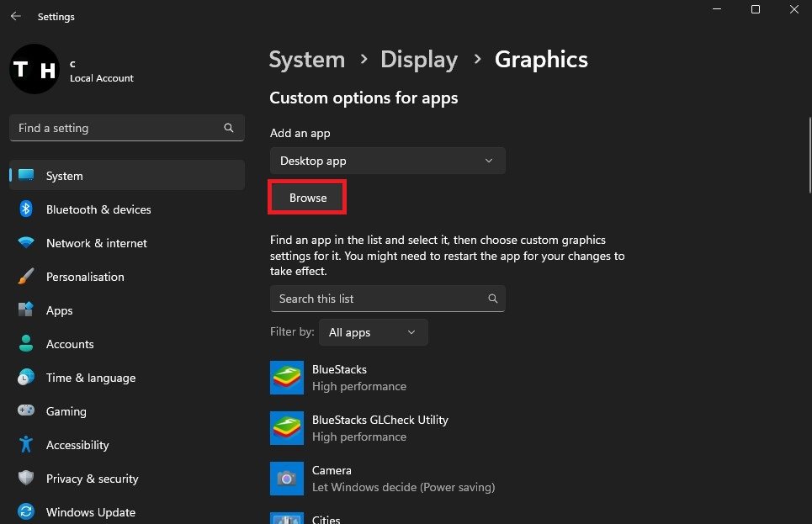The width and height of the screenshot is (812, 524).
Task: Select the Privacy & security shield icon
Action: click(x=26, y=479)
